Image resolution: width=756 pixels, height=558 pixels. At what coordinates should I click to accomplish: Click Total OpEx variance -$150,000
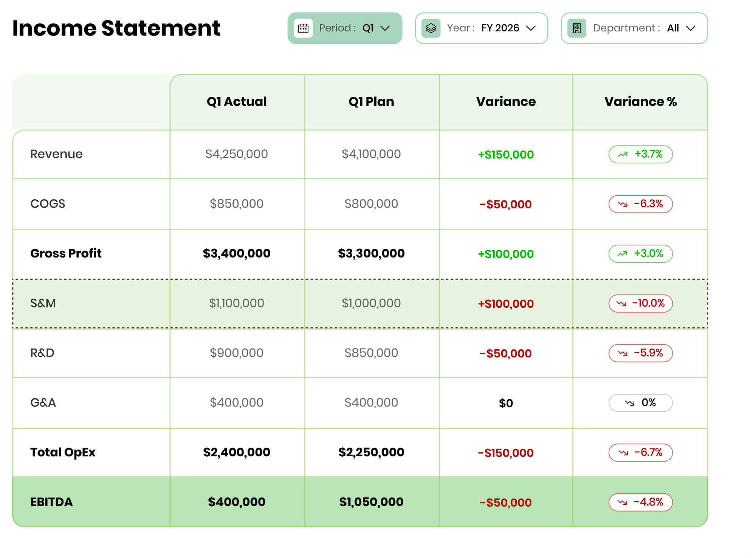pyautogui.click(x=506, y=453)
